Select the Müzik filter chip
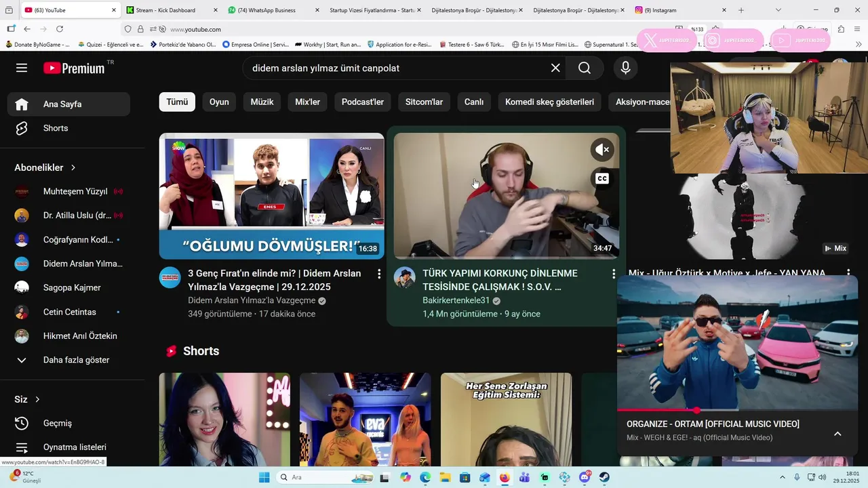This screenshot has height=488, width=868. point(262,102)
